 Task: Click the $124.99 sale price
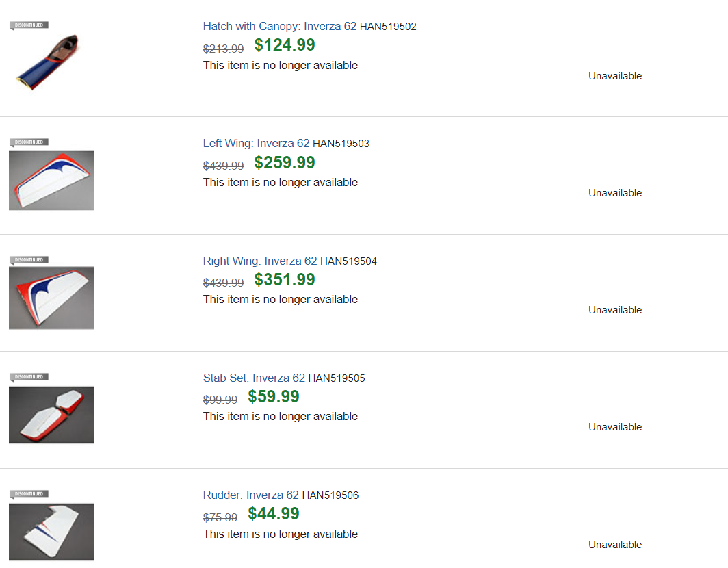tap(285, 45)
